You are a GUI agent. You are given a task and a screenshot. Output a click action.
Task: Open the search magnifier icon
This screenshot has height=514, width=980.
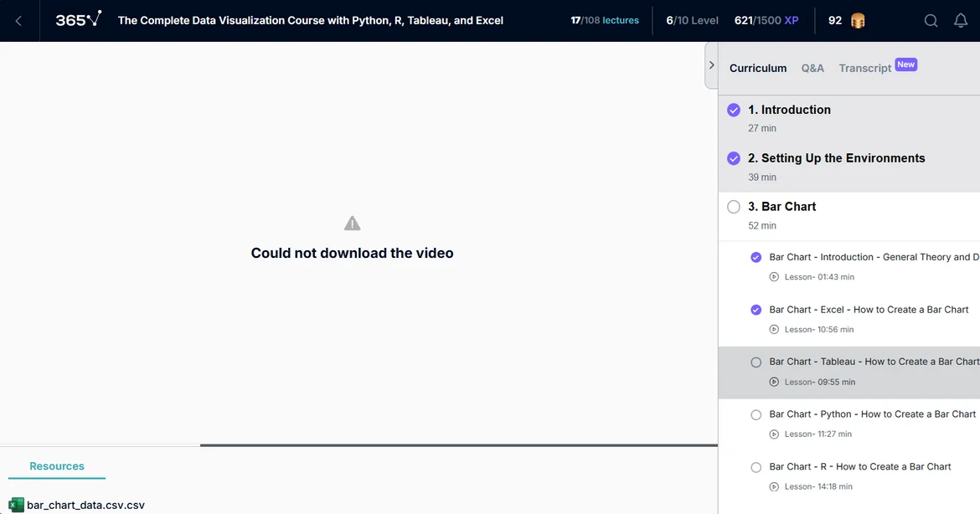(x=931, y=21)
